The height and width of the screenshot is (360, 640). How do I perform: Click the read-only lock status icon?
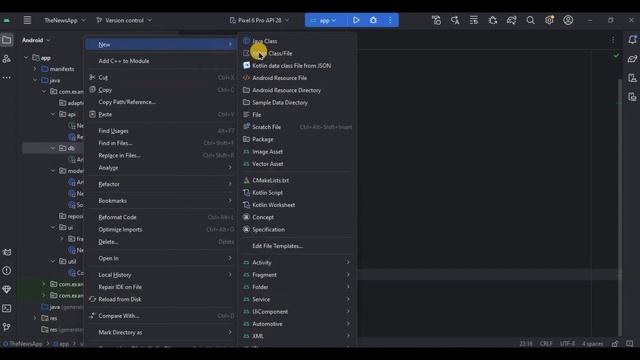point(615,344)
